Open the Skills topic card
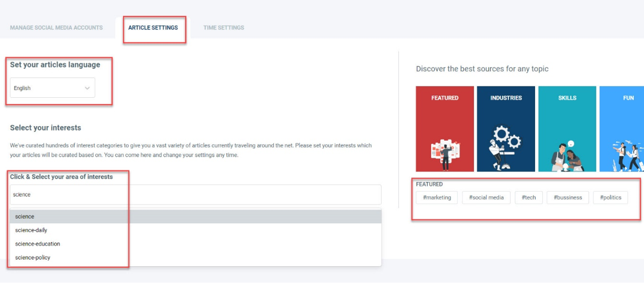 coord(567,129)
